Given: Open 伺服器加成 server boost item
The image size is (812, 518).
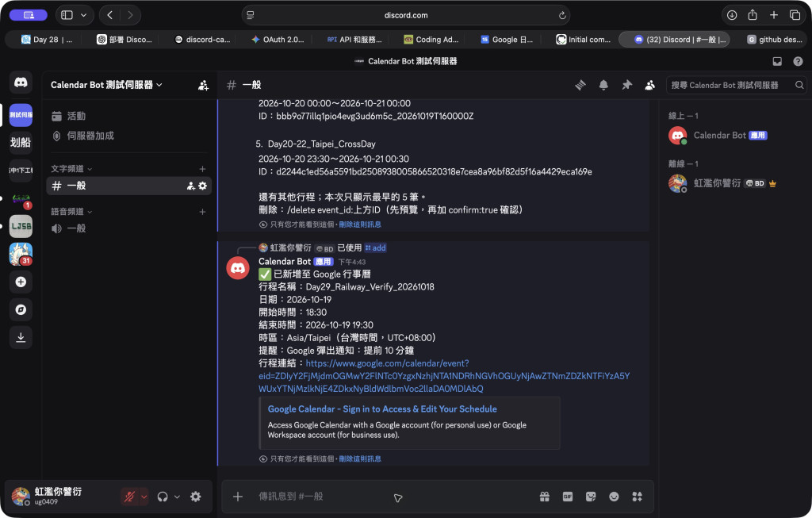Looking at the screenshot, I should tap(129, 136).
